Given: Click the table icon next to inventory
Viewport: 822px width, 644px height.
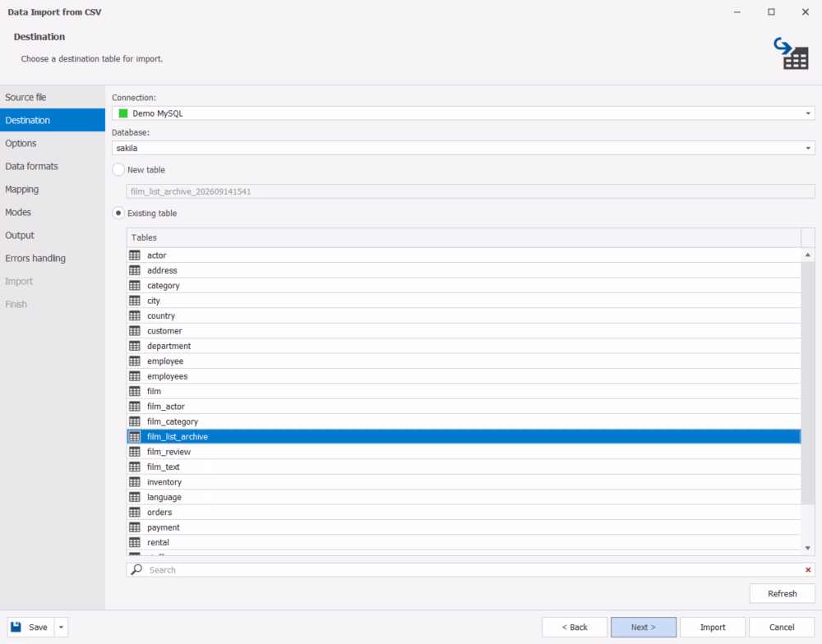Looking at the screenshot, I should (x=135, y=482).
